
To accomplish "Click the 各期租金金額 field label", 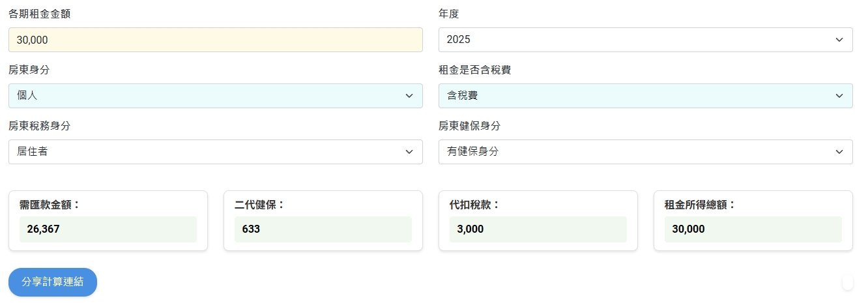I will 40,14.
